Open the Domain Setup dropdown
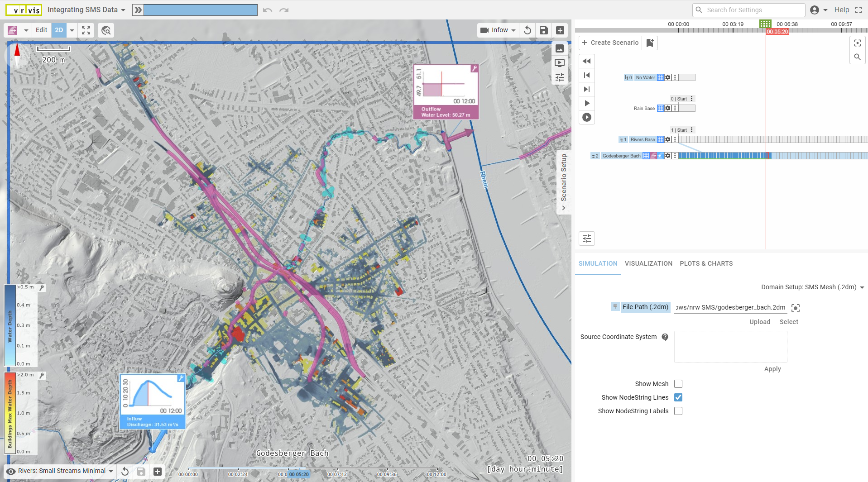The height and width of the screenshot is (482, 868). coord(813,287)
